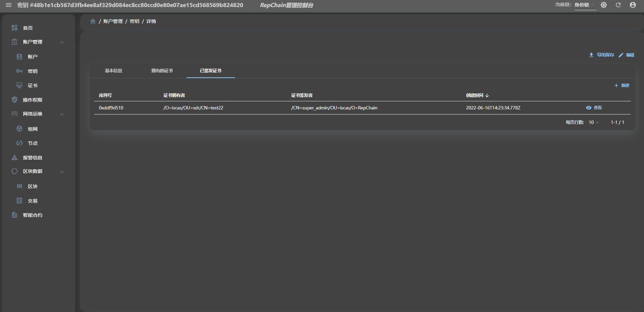Go to 账户管理 in breadcrumb
Image resolution: width=644 pixels, height=312 pixels.
coord(113,21)
